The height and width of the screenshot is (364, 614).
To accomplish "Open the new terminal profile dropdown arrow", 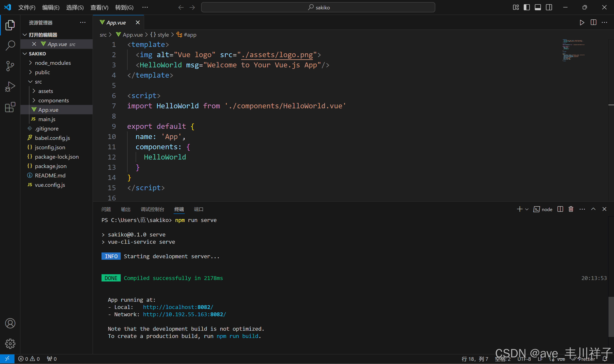I will pyautogui.click(x=527, y=209).
